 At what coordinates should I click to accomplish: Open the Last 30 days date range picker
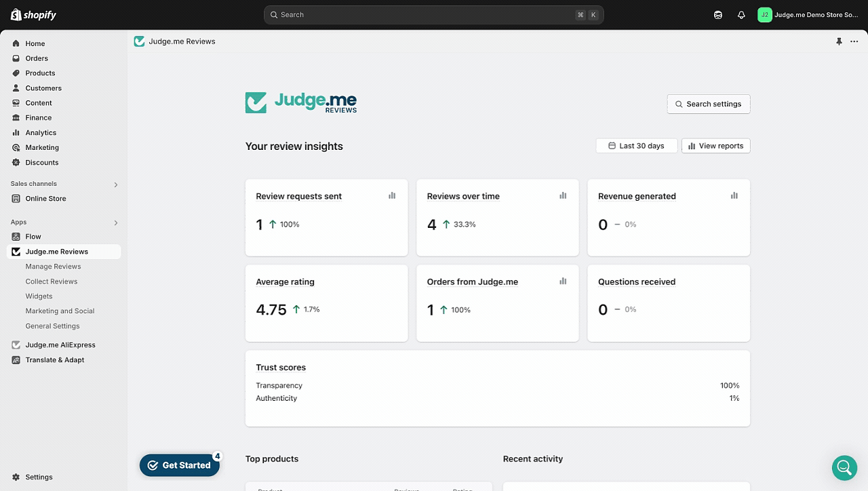pyautogui.click(x=636, y=146)
